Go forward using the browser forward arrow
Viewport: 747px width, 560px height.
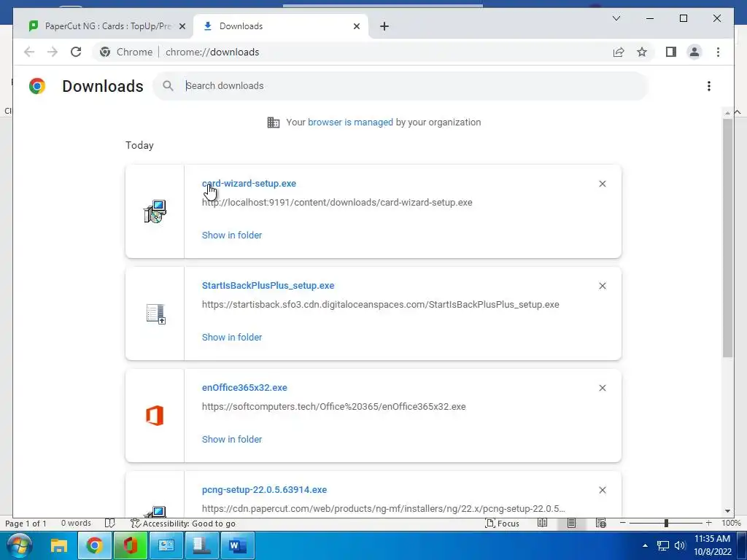coord(53,52)
